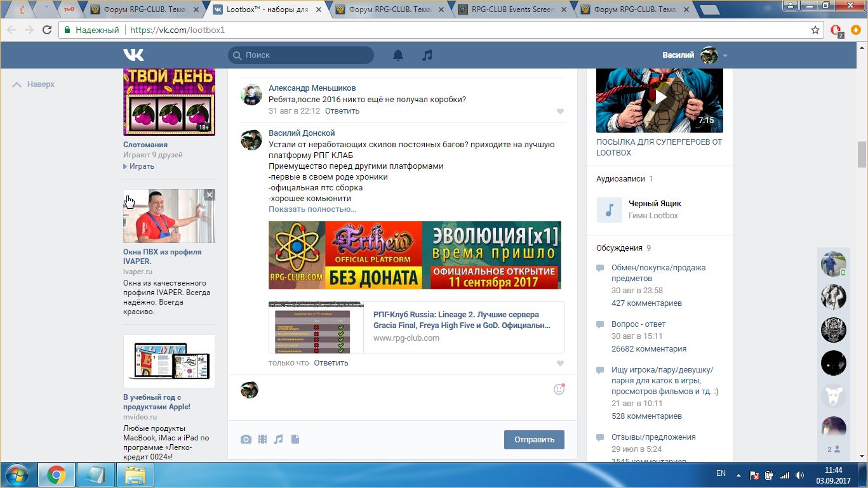Open Обмен/покупка/продажа предметов discussion

pos(658,273)
